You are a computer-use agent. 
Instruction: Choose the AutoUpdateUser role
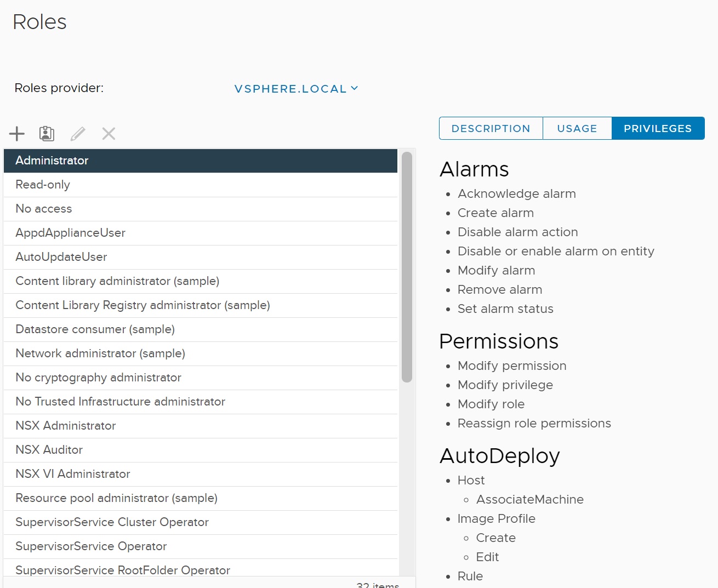201,257
